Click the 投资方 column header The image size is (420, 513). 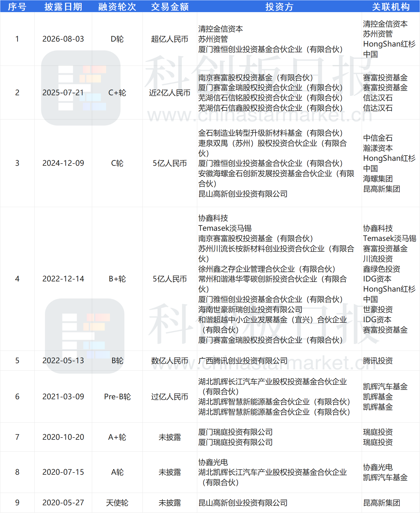[x=279, y=7]
